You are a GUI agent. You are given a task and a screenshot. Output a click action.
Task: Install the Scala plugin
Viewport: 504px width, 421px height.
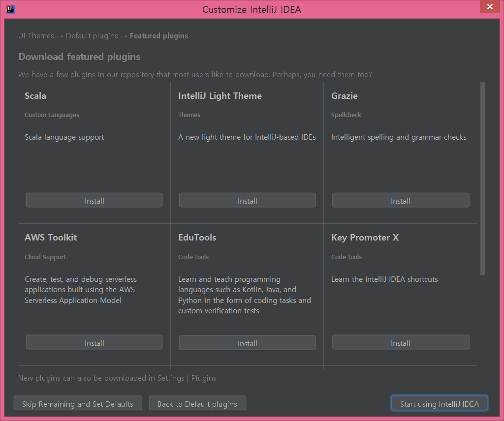pos(94,200)
